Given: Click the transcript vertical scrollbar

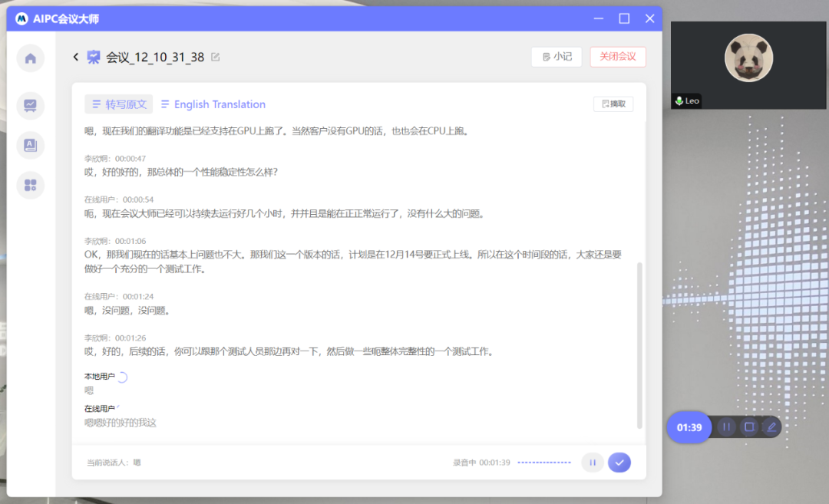Looking at the screenshot, I should click(x=639, y=345).
